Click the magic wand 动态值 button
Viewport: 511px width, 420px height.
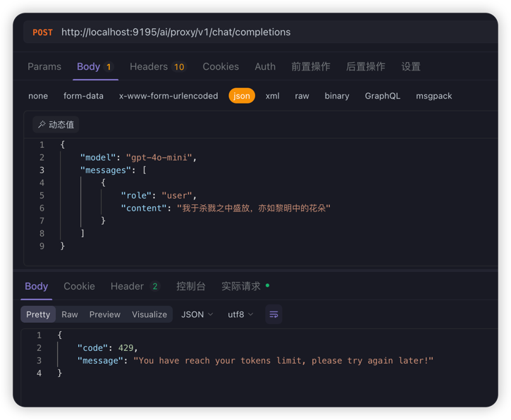[x=56, y=125]
